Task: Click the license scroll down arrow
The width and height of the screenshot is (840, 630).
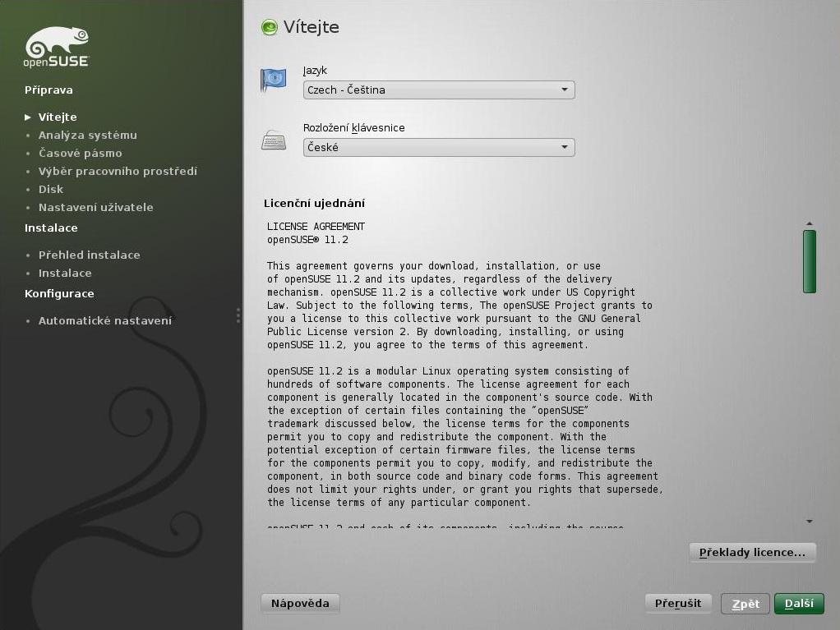Action: [x=810, y=521]
